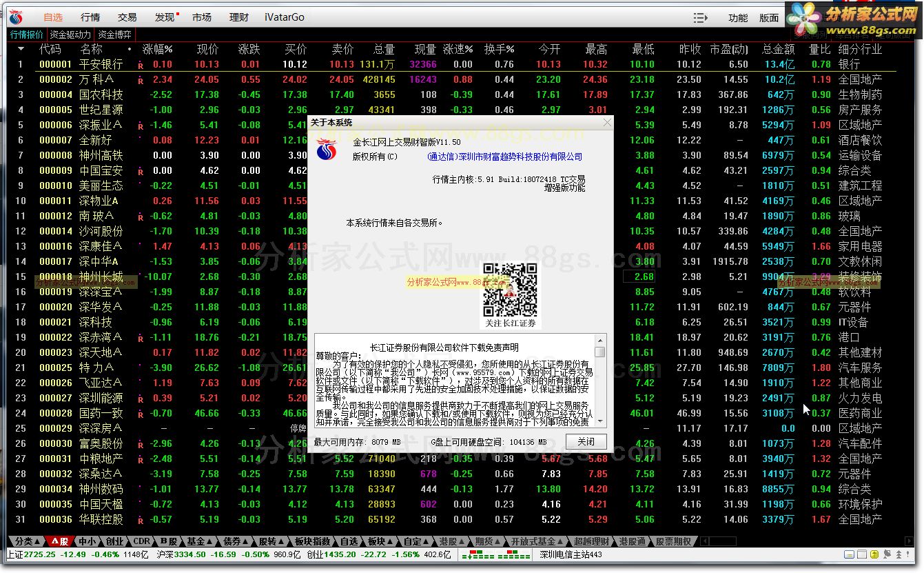Expand the 板块▲ bottom tab menu

point(381,541)
